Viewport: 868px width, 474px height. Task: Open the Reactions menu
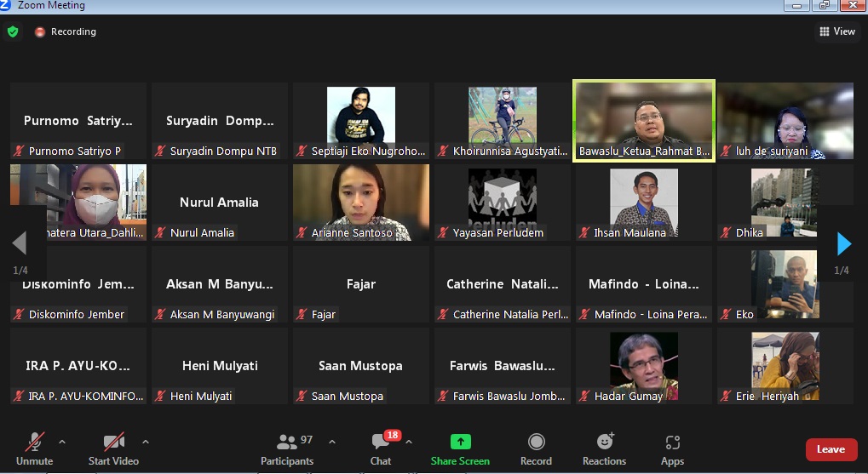coord(604,448)
